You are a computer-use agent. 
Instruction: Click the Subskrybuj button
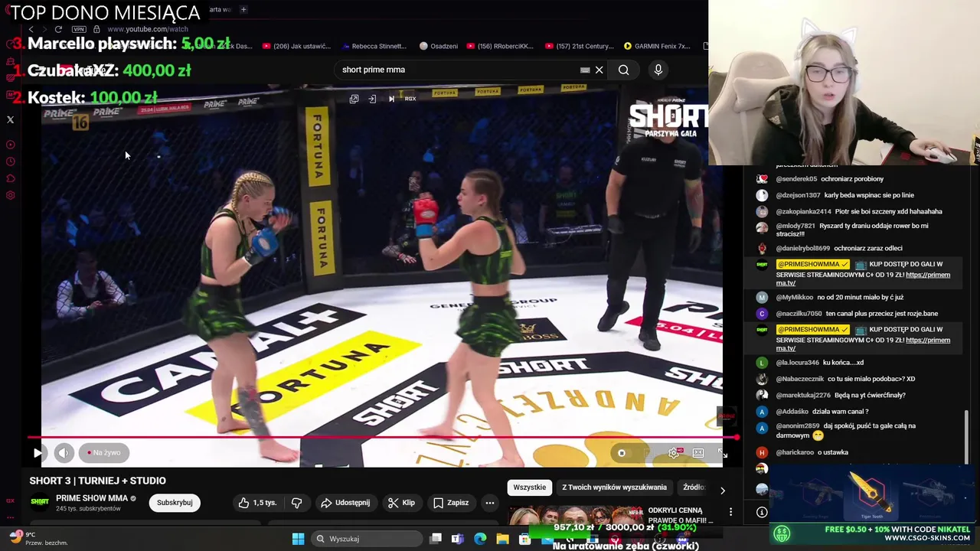click(x=175, y=503)
